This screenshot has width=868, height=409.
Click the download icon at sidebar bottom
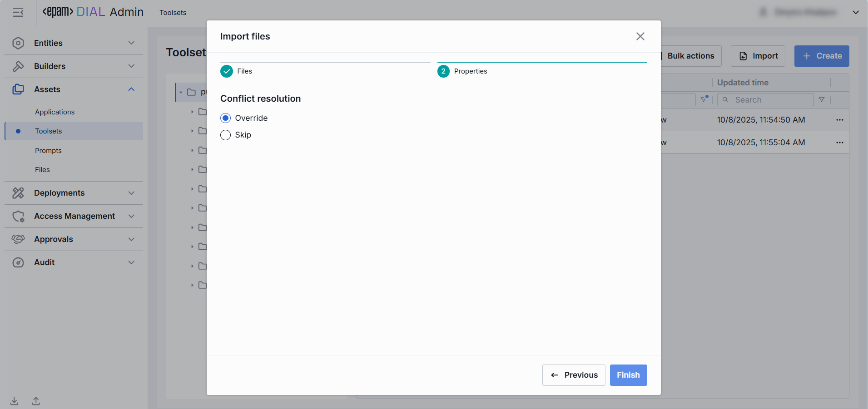click(15, 401)
